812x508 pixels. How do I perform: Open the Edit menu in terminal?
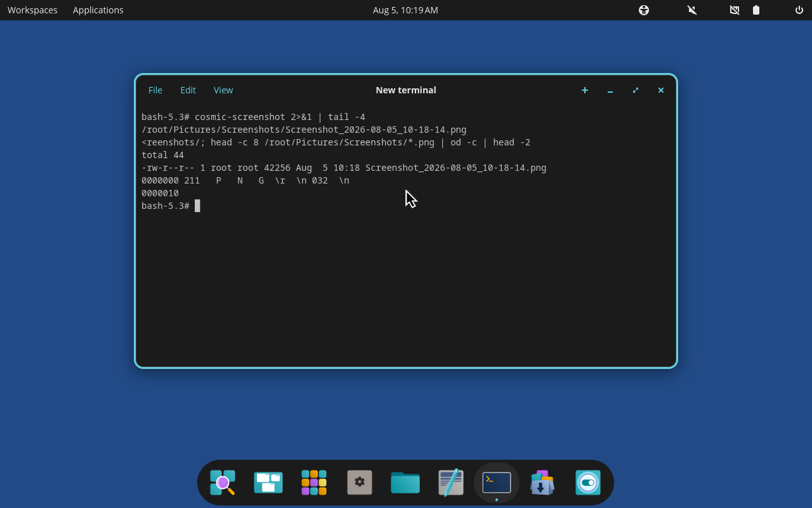188,90
